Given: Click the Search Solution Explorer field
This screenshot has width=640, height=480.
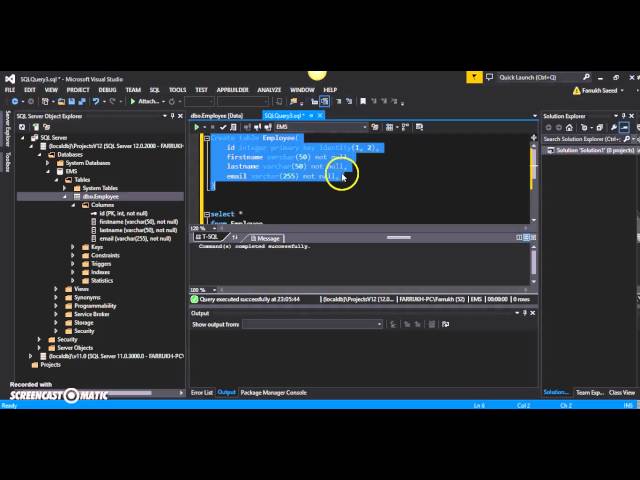Looking at the screenshot, I should 581,139.
